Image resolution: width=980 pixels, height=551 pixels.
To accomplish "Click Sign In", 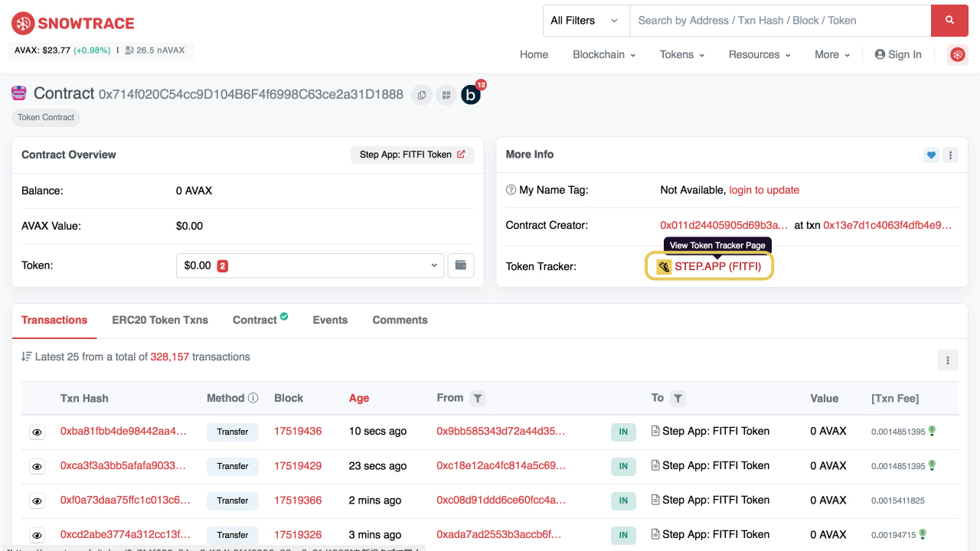I will coord(898,54).
